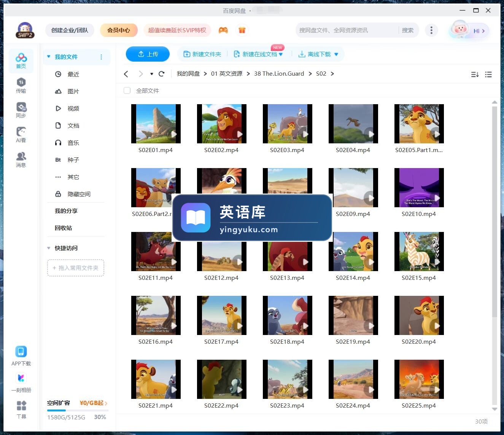The width and height of the screenshot is (504, 435).
Task: Click the 新建文件夹 button
Action: (x=202, y=54)
